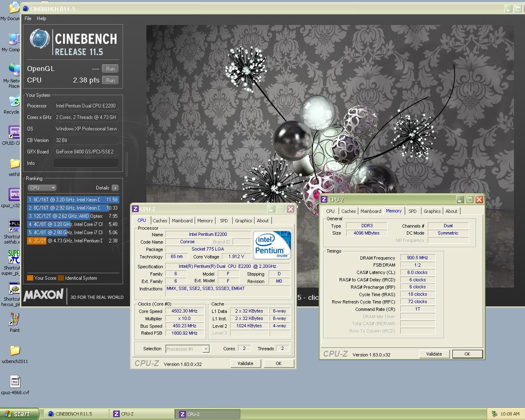The image size is (525, 420).
Task: Click the Core Voltage 1.912 V value
Action: pyautogui.click(x=236, y=257)
